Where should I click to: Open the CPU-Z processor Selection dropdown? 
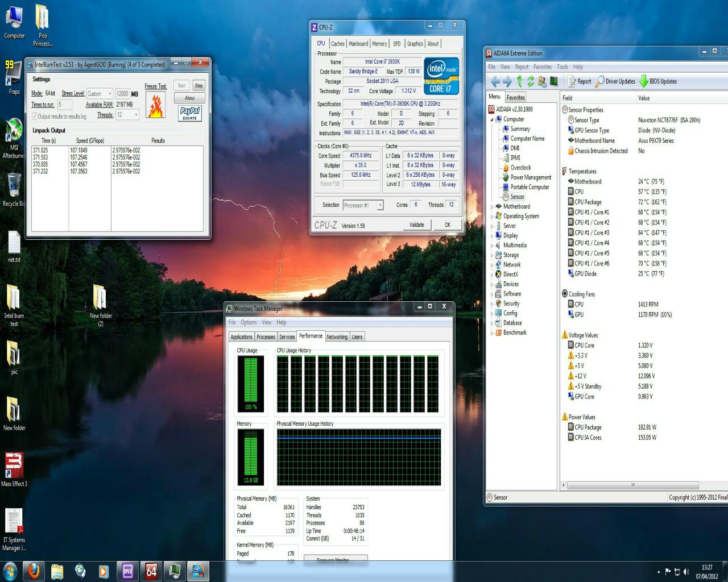[363, 205]
